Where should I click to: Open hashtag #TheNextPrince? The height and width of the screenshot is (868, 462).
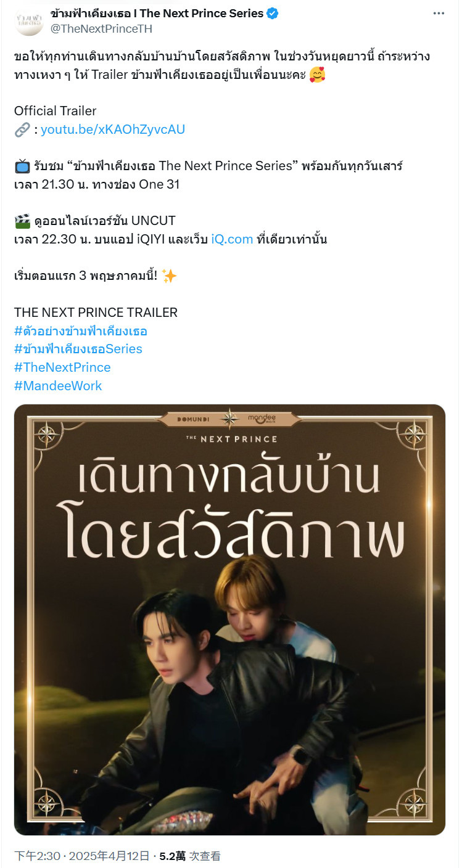coord(62,367)
